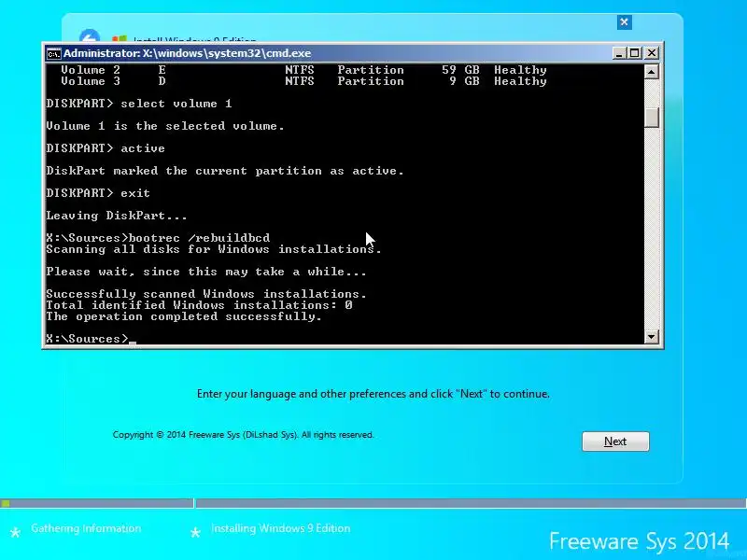
Task: Click the 'Leaving DiskPart...' line
Action: 117,216
